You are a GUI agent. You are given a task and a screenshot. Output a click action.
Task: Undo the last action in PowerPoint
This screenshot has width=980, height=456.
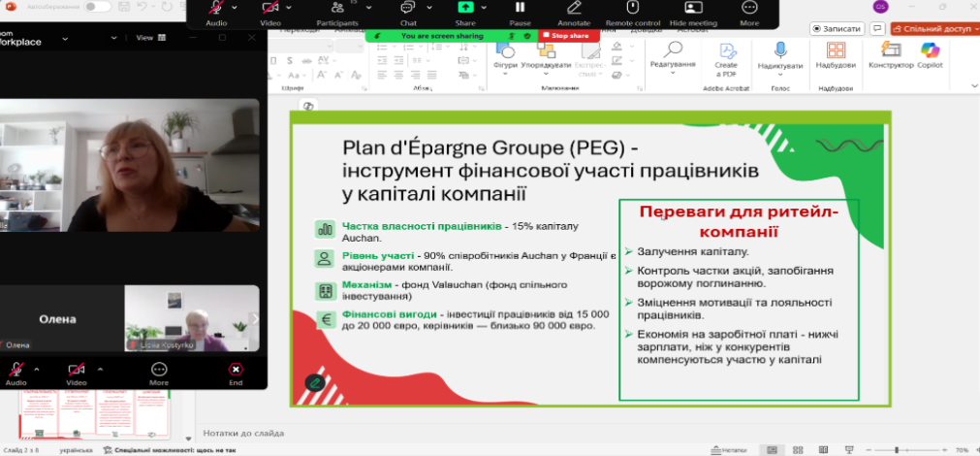142,6
